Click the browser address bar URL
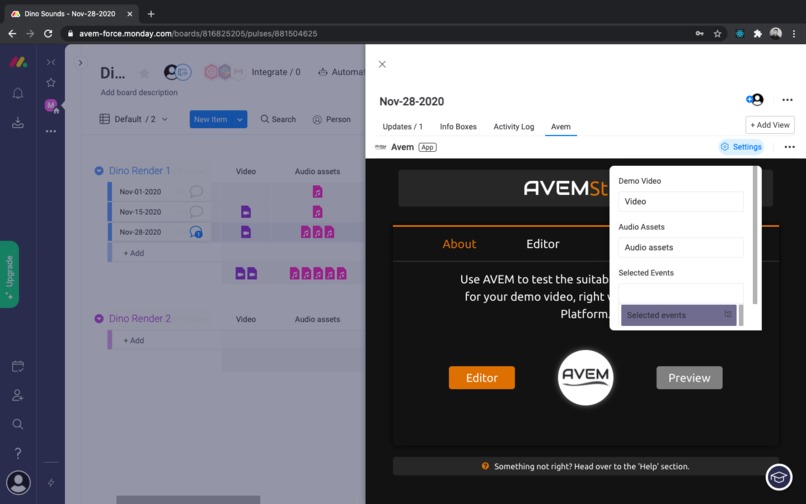The width and height of the screenshot is (806, 504). [x=198, y=34]
